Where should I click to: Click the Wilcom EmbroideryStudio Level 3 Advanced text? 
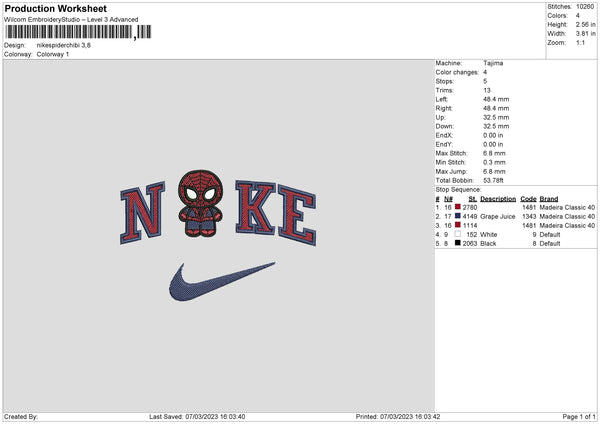(x=71, y=20)
